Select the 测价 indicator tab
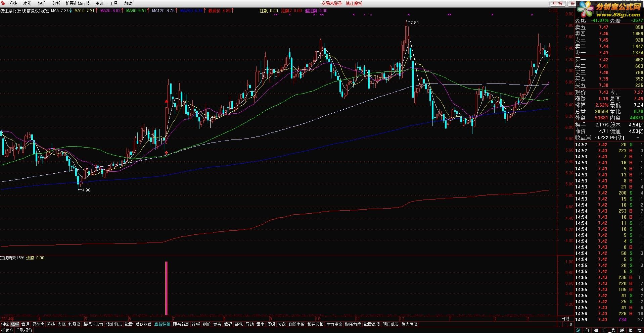644x333 pixels. [x=207, y=324]
